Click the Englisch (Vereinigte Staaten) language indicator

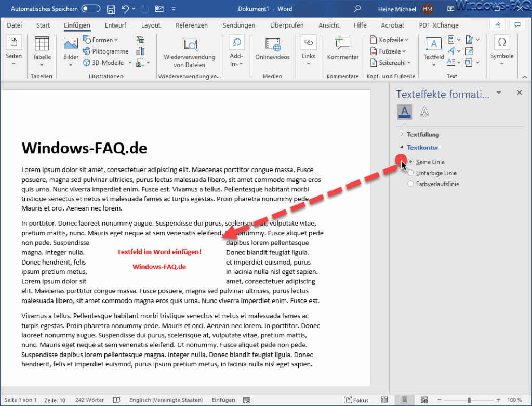pyautogui.click(x=166, y=400)
